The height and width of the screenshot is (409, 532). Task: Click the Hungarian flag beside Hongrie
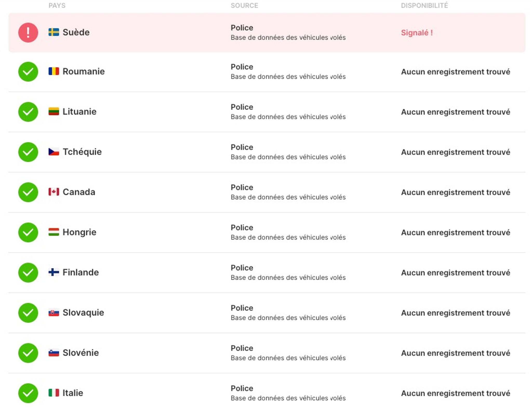click(x=54, y=232)
